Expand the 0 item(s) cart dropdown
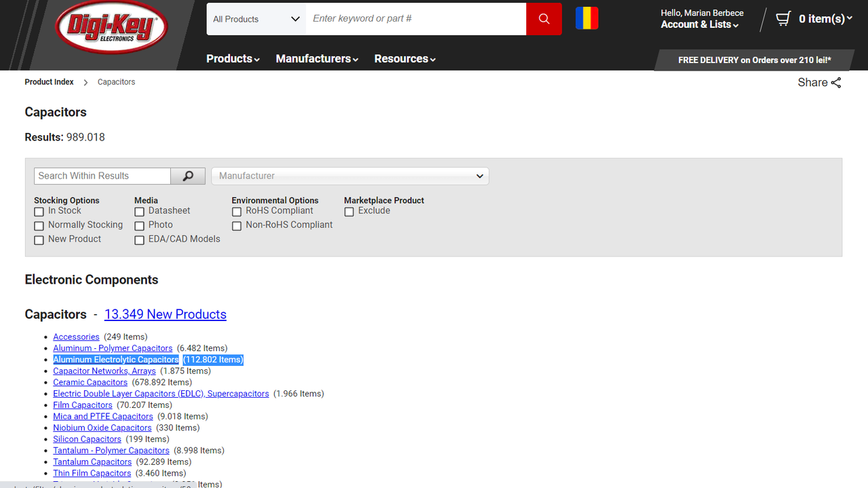Viewport: 868px width, 488px height. pos(825,19)
